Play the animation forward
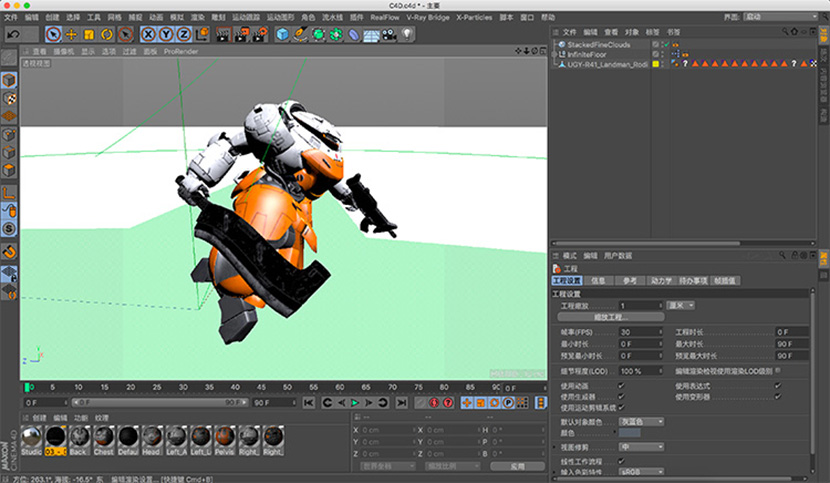830x483 pixels. point(355,403)
